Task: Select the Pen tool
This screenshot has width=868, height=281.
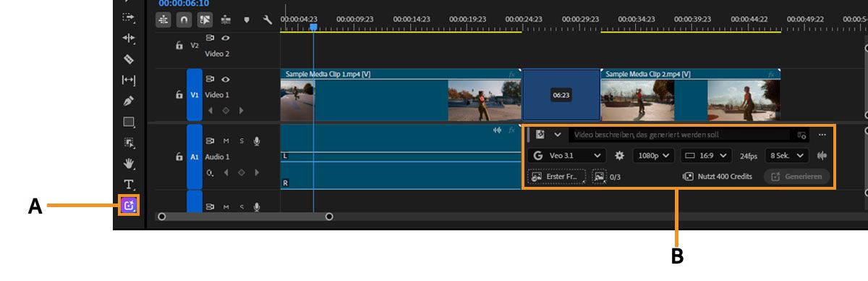Action: point(129,101)
